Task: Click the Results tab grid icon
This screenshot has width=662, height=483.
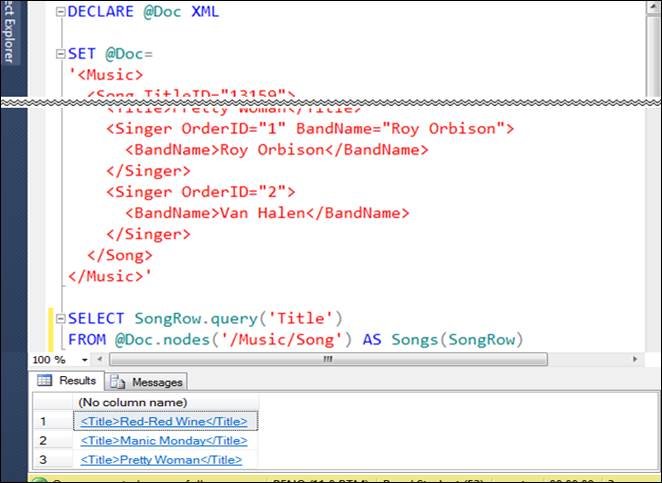Action: 44,380
